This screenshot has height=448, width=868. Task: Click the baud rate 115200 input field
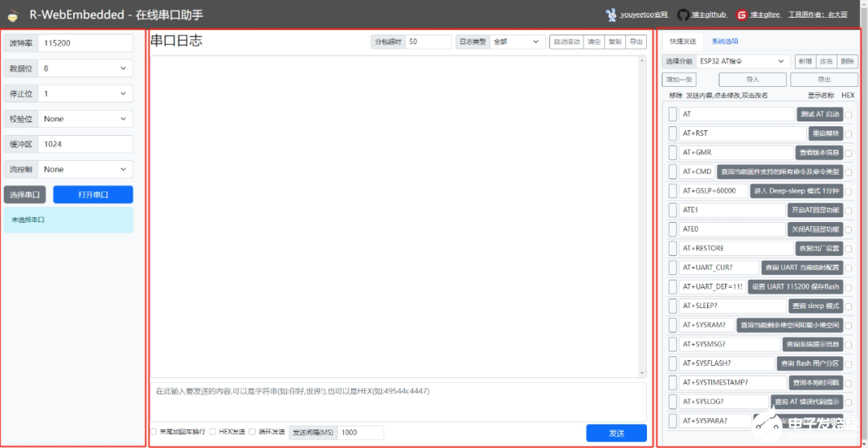click(85, 43)
